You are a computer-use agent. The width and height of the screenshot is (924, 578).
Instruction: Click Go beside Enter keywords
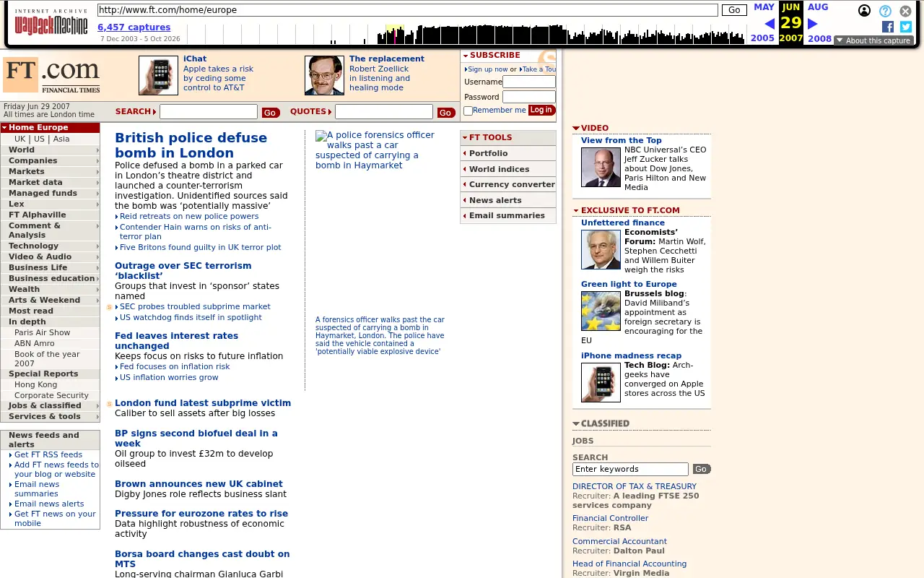point(702,469)
